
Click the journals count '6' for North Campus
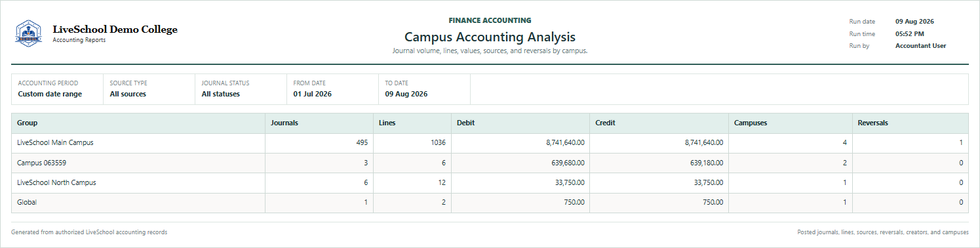click(366, 182)
